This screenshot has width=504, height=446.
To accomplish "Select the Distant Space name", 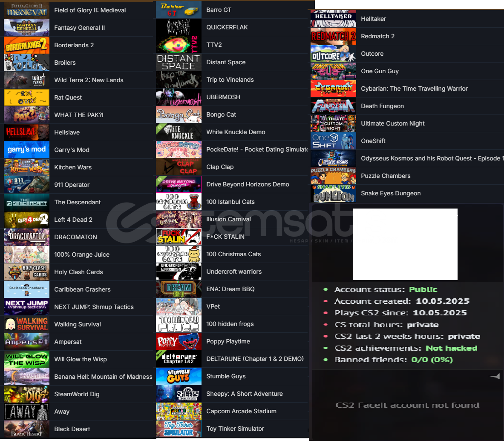I will 226,62.
